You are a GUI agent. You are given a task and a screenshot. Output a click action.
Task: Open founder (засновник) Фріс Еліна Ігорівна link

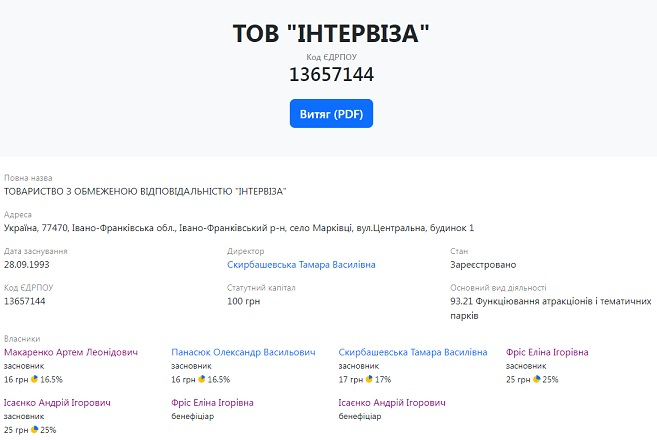[547, 352]
